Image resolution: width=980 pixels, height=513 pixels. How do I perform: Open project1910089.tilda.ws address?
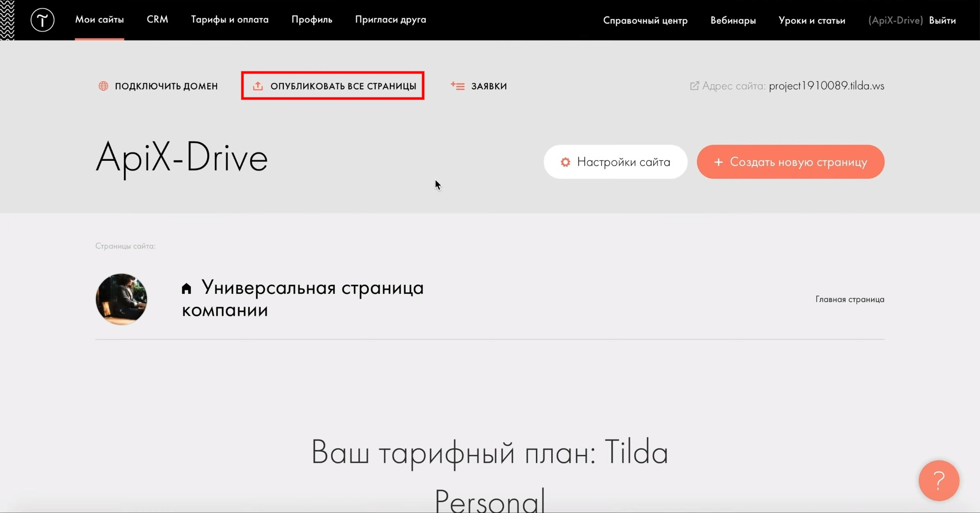click(826, 86)
